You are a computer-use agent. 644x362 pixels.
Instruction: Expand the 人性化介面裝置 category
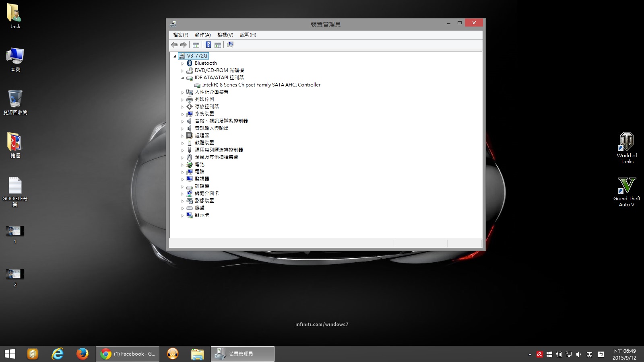(x=182, y=93)
